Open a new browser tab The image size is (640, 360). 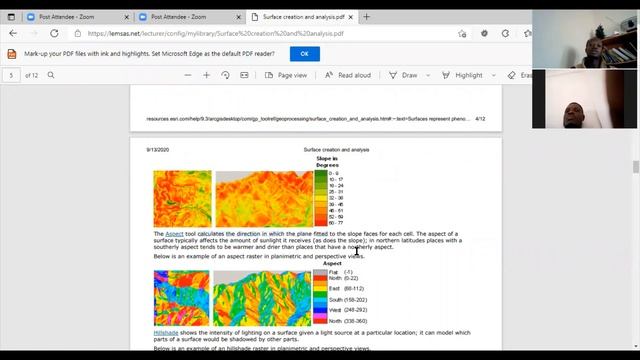(x=367, y=17)
